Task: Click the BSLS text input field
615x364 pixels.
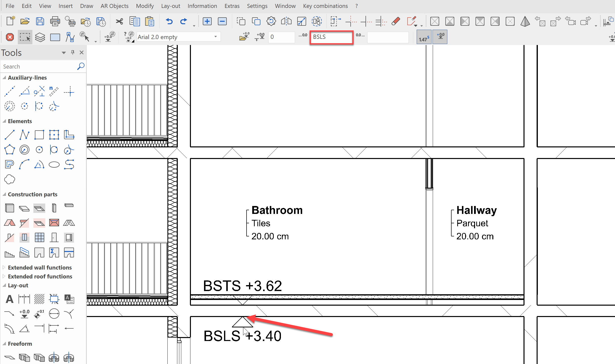Action: pyautogui.click(x=331, y=37)
